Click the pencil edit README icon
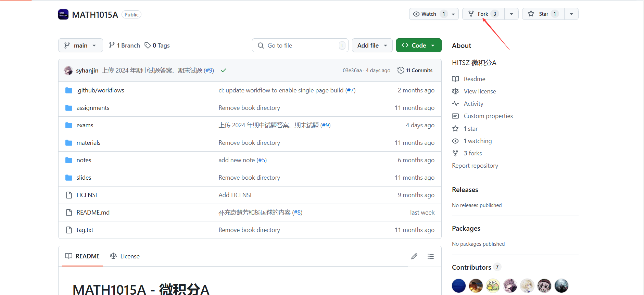This screenshot has width=644, height=295. pos(414,256)
